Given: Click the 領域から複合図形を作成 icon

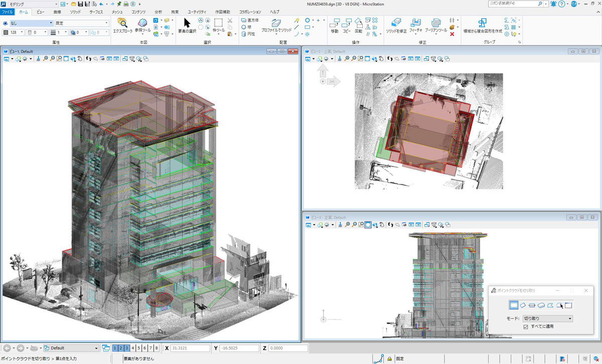Looking at the screenshot, I should point(482,24).
